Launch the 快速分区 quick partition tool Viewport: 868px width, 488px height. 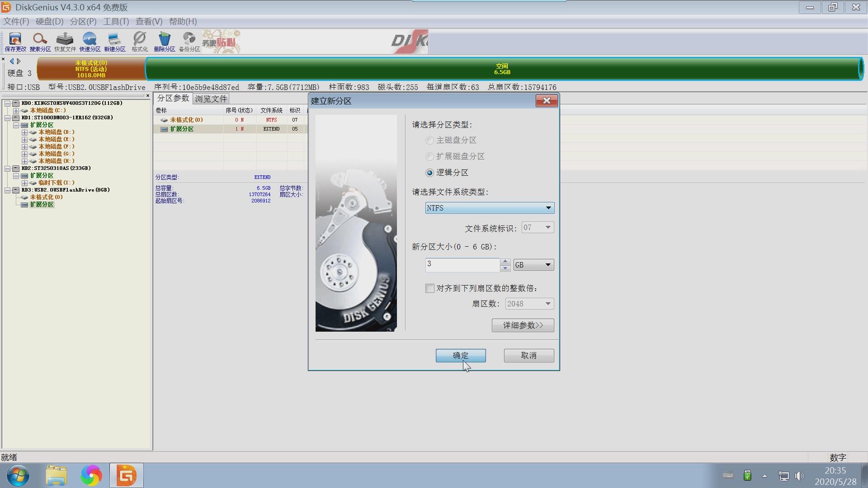coord(90,42)
